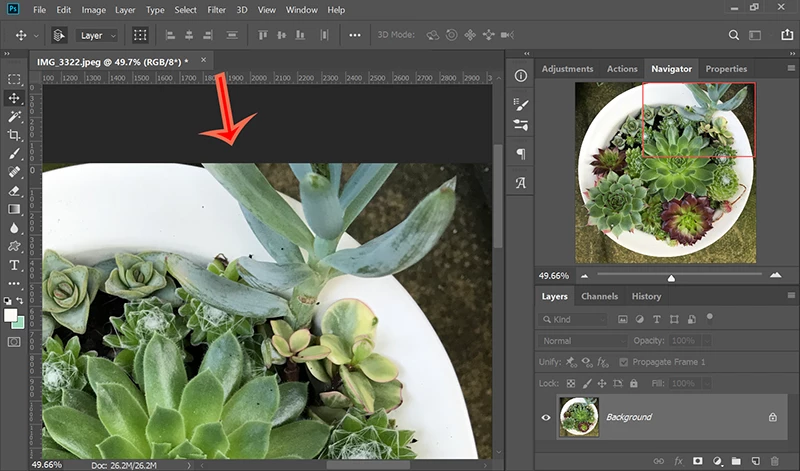The width and height of the screenshot is (800, 471).
Task: Align top edges in options bar
Action: click(x=263, y=35)
